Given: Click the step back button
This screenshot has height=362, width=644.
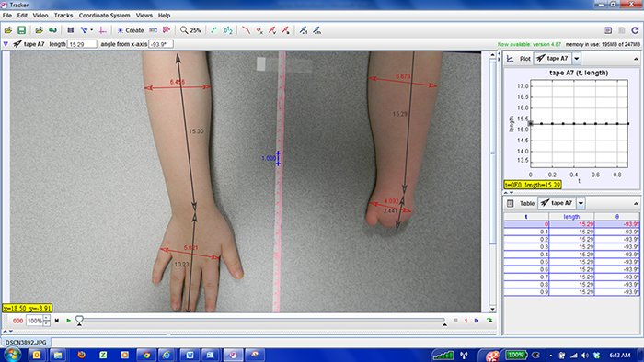Looking at the screenshot, I should 455,321.
